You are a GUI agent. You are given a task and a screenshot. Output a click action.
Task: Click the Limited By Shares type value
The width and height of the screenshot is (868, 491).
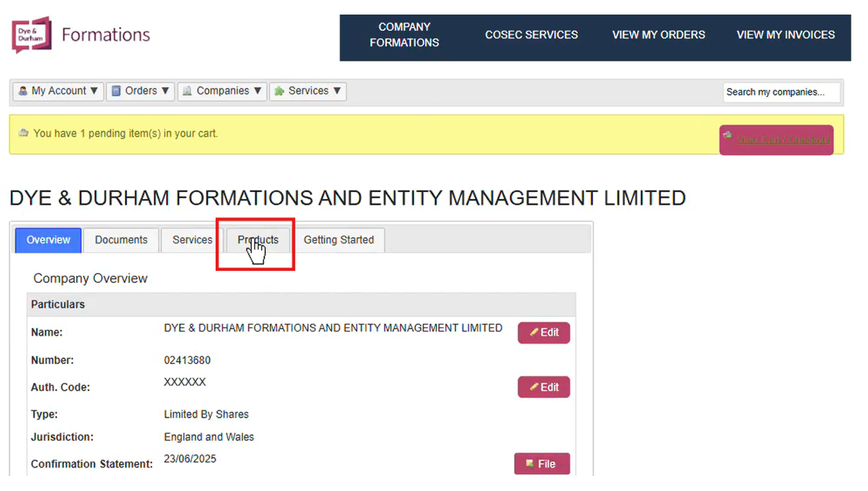pos(206,414)
